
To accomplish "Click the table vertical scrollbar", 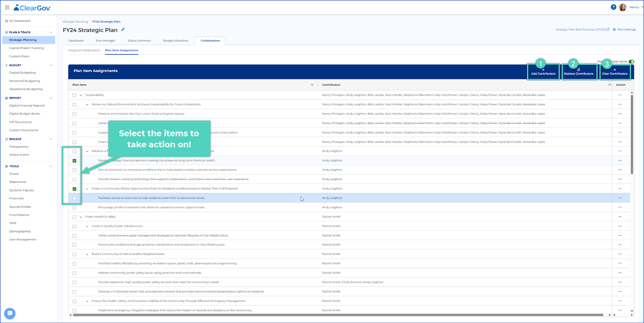I will (632, 134).
